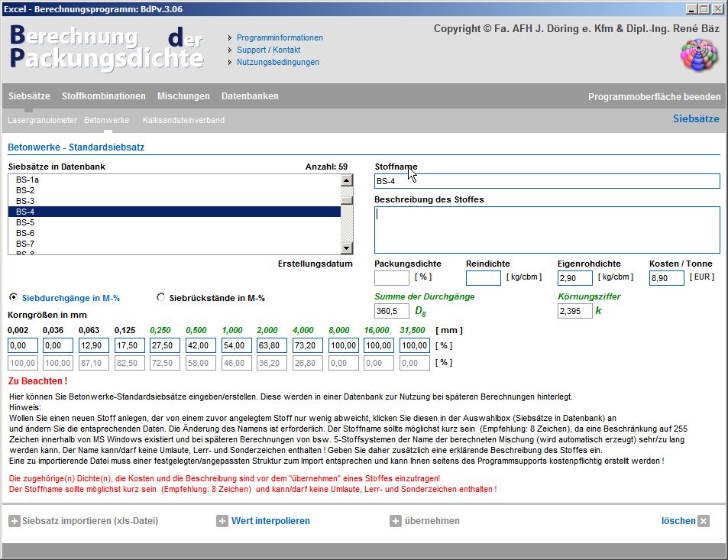Click the 0,063 mm field showing 12,90
728x560 pixels.
[x=94, y=345]
